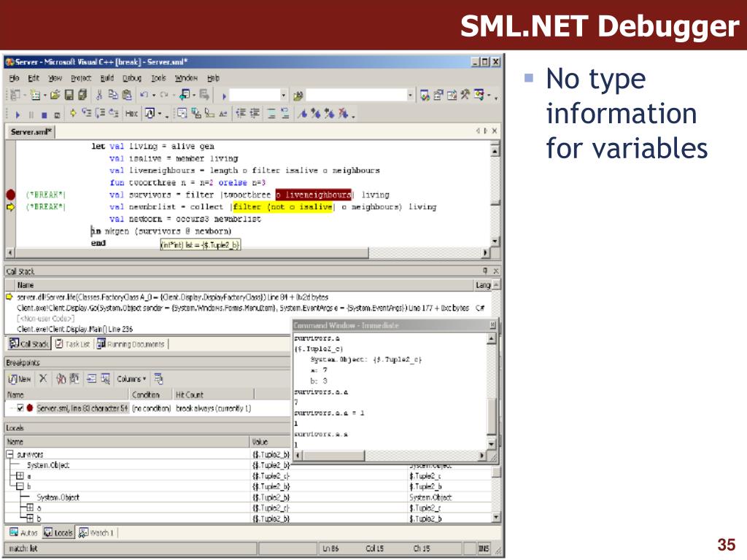Image resolution: width=747 pixels, height=560 pixels.
Task: Click the Break All pause icon
Action: tap(31, 114)
